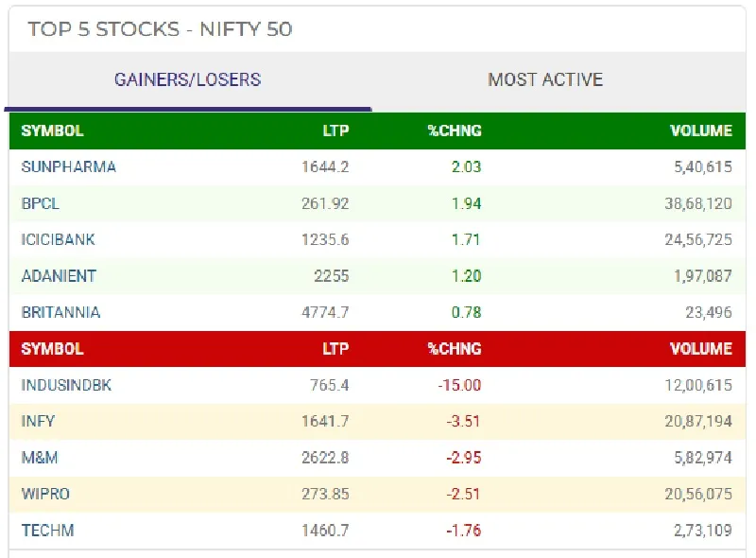Select SUNPHARMA LTP value 1644.2
756x558 pixels.
(325, 167)
